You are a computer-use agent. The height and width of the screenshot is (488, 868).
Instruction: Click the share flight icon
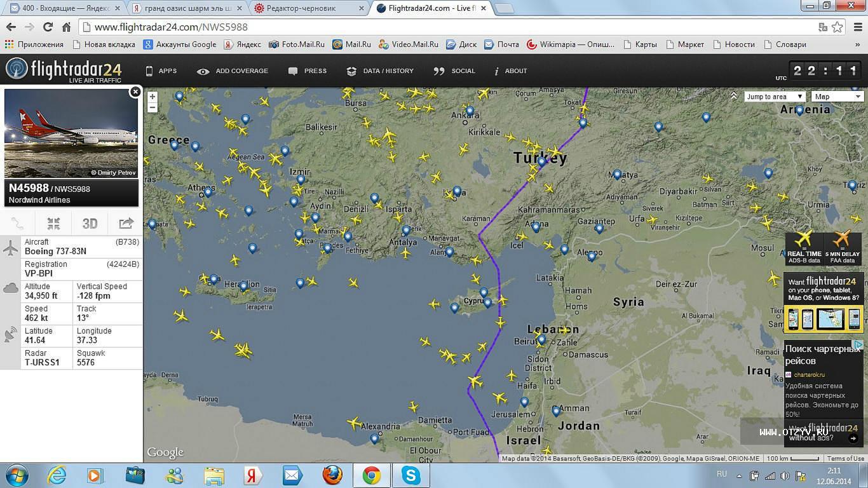126,223
